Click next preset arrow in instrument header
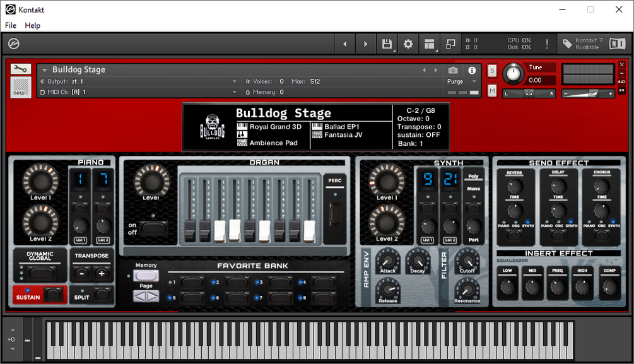Screen dimensions: 634x364 [x=435, y=71]
